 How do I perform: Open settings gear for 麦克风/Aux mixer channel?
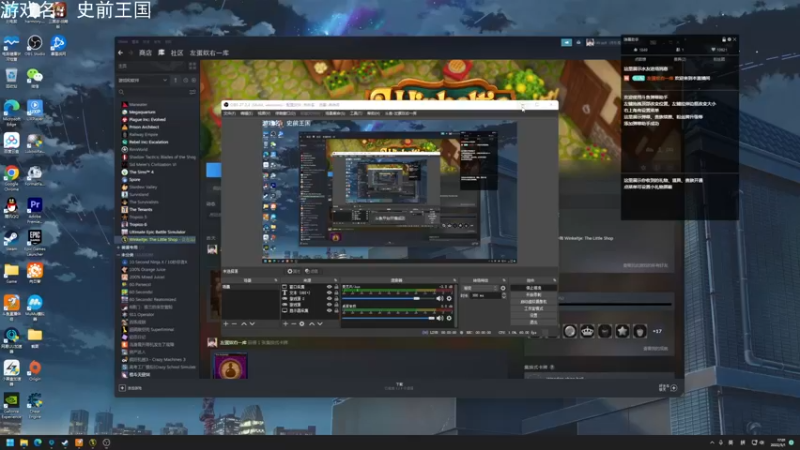(449, 298)
